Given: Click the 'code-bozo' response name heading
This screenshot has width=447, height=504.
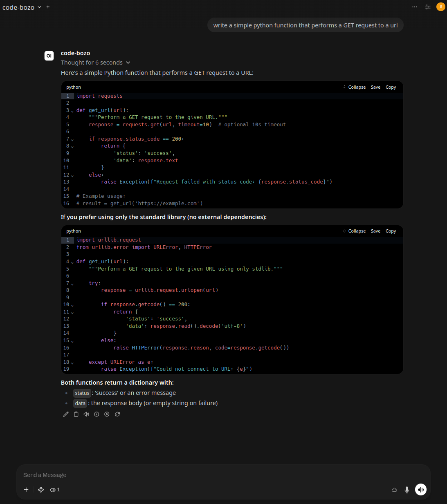Looking at the screenshot, I should click(75, 53).
